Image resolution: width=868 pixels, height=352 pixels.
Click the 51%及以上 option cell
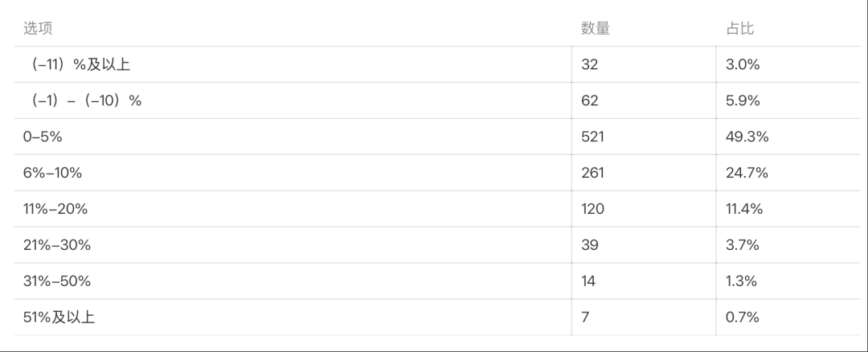(x=59, y=317)
